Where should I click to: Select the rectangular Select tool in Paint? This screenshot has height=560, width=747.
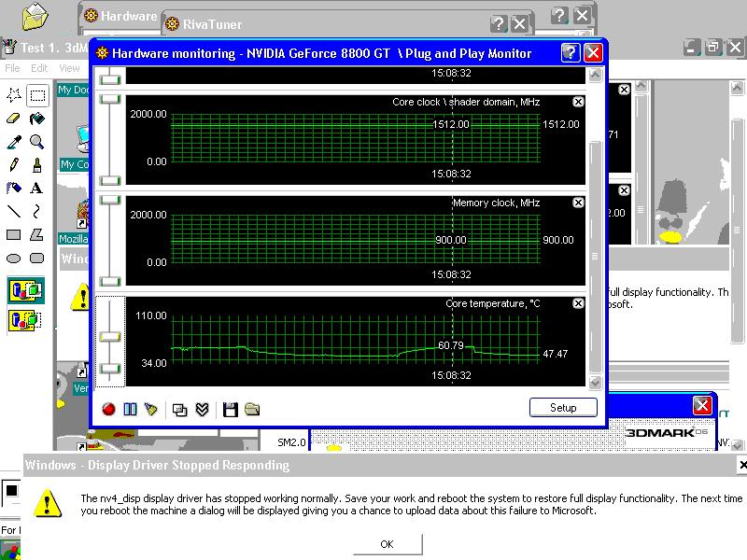[x=37, y=95]
